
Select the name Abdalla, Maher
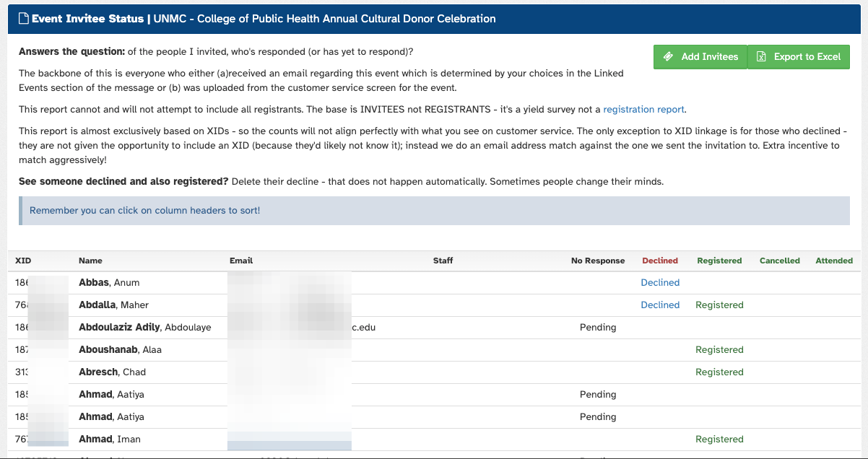pyautogui.click(x=114, y=305)
